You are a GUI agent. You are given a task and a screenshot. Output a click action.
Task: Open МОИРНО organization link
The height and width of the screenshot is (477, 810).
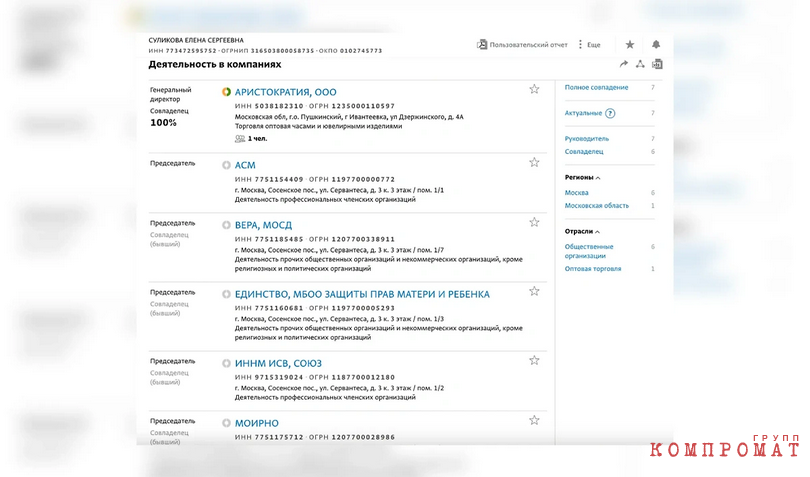coord(257,423)
